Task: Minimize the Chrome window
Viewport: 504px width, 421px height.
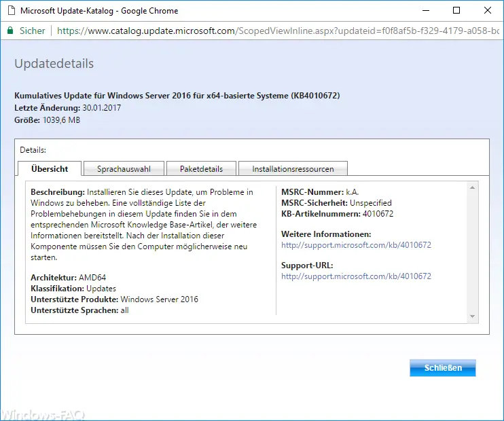Action: pyautogui.click(x=426, y=11)
